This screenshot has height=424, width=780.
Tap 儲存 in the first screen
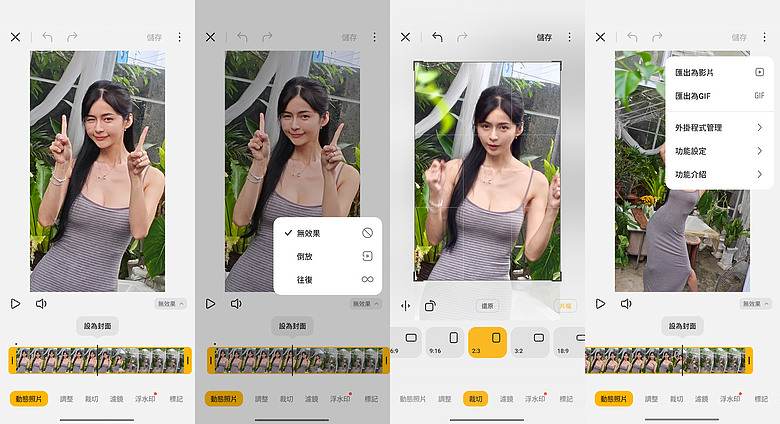(154, 37)
